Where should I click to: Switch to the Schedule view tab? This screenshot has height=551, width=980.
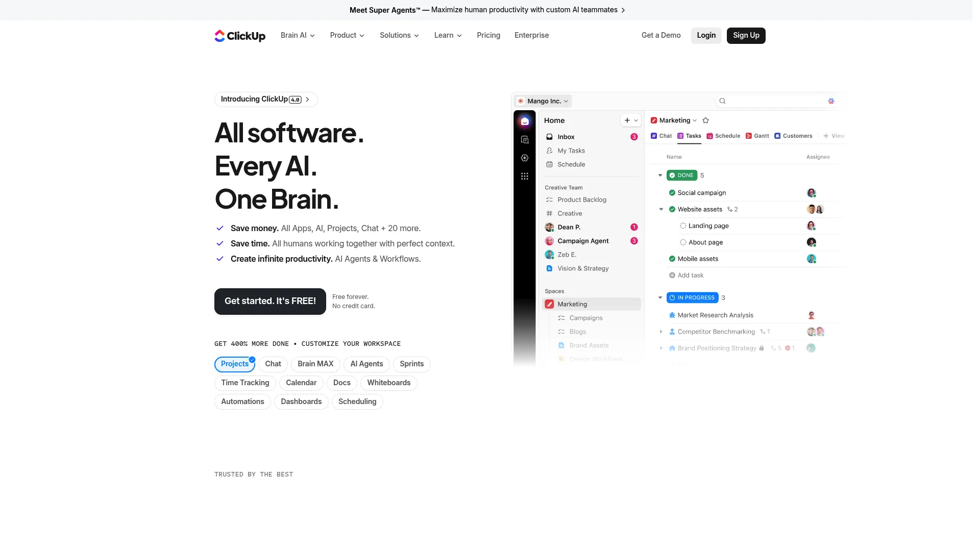(723, 136)
